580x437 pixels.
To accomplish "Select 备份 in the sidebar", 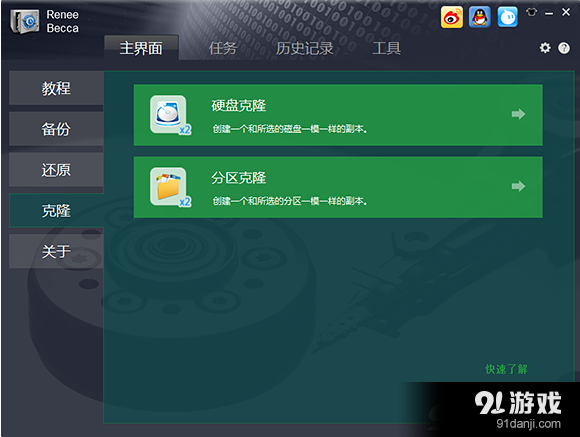I will point(56,129).
